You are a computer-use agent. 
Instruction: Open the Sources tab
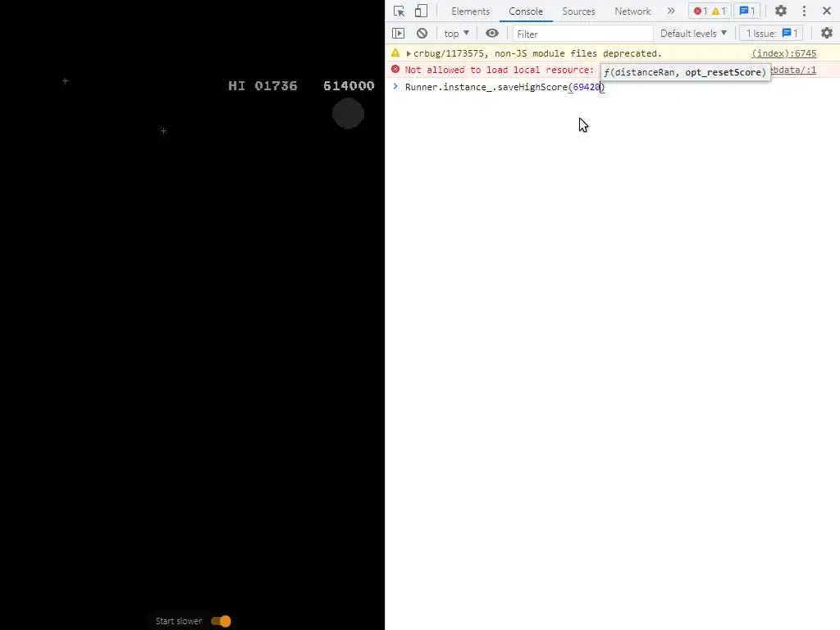(578, 11)
